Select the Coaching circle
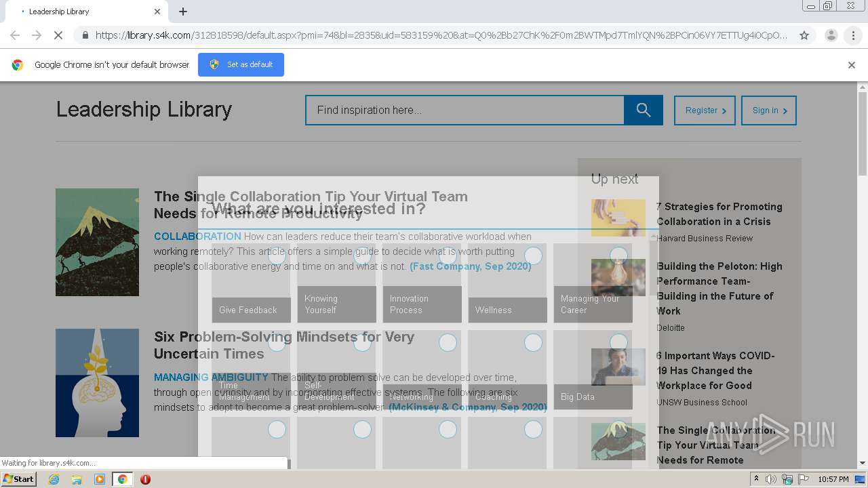The width and height of the screenshot is (868, 488). [533, 342]
